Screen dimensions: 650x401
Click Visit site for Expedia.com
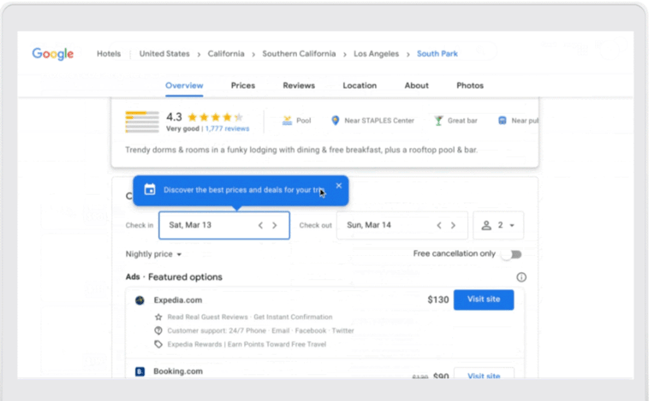click(x=483, y=300)
